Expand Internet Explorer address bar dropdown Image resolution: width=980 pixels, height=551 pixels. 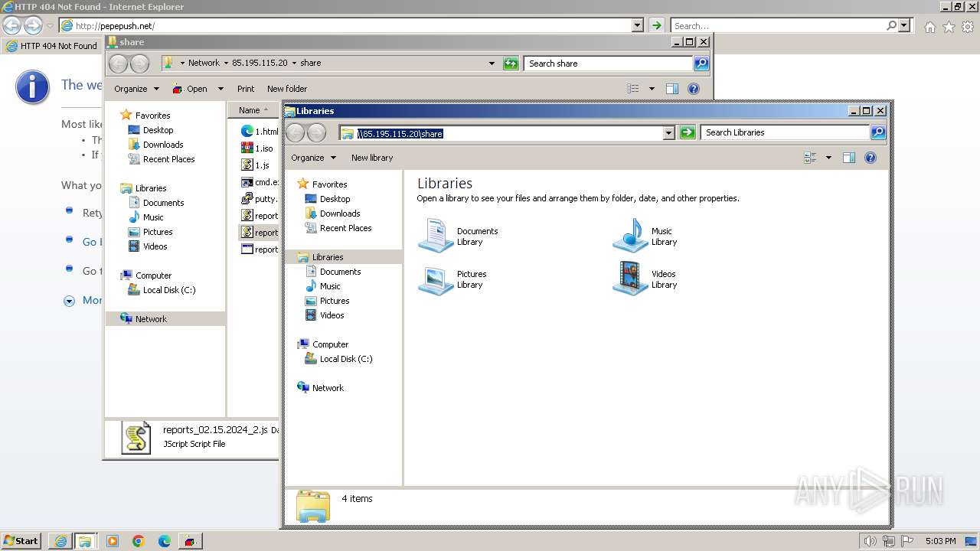point(637,25)
